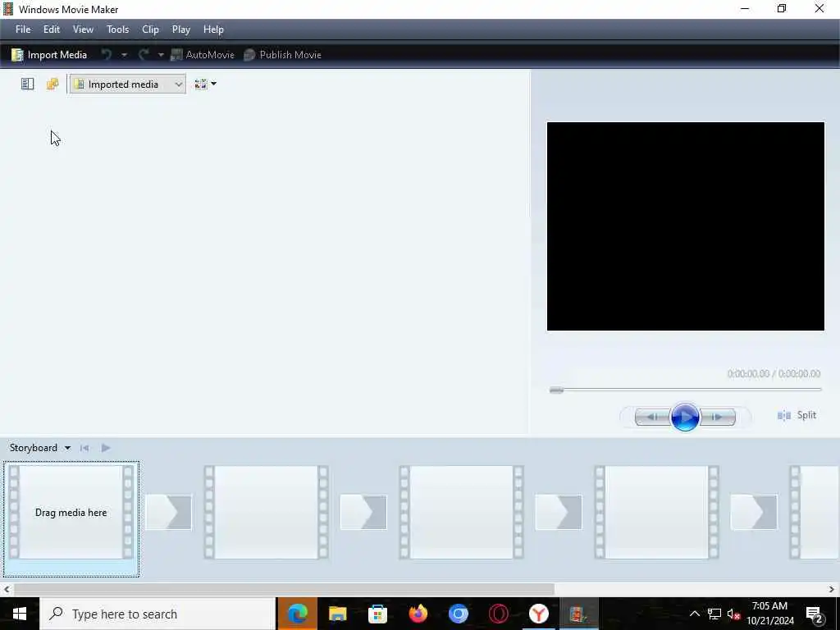
Task: Click the storyboard scroll right arrow
Action: [x=832, y=589]
